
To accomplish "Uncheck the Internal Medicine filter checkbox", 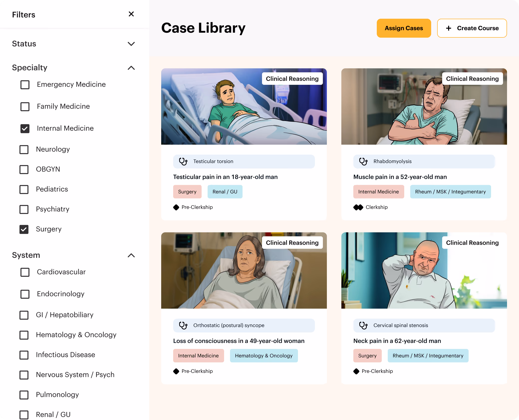I will tap(25, 129).
